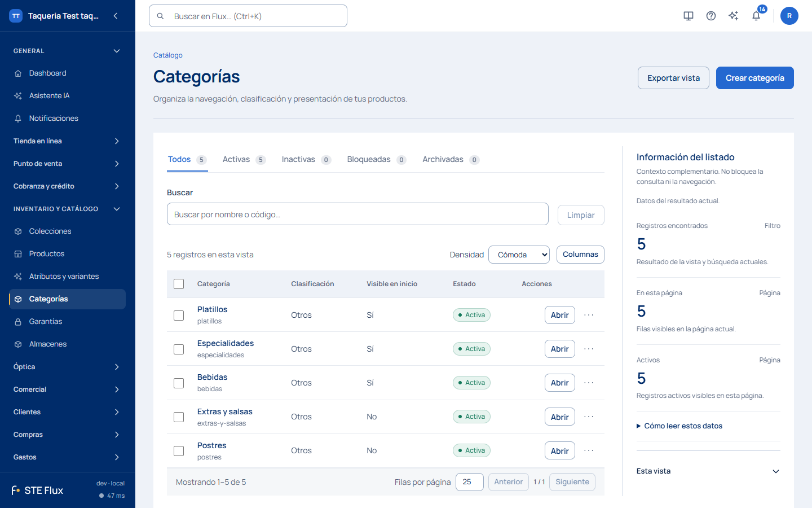
Task: Check the Bebidas row checkbox
Action: [179, 383]
